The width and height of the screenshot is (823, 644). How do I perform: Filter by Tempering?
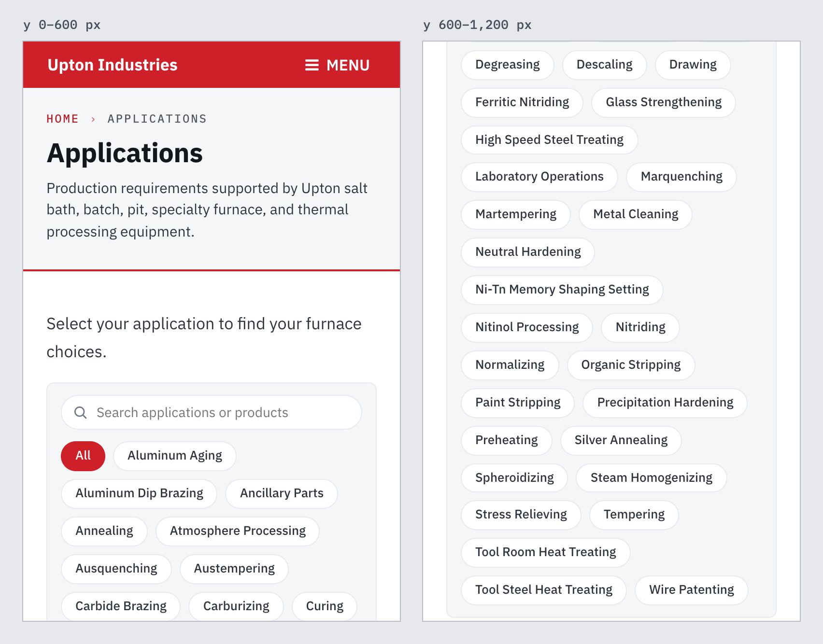(x=634, y=515)
